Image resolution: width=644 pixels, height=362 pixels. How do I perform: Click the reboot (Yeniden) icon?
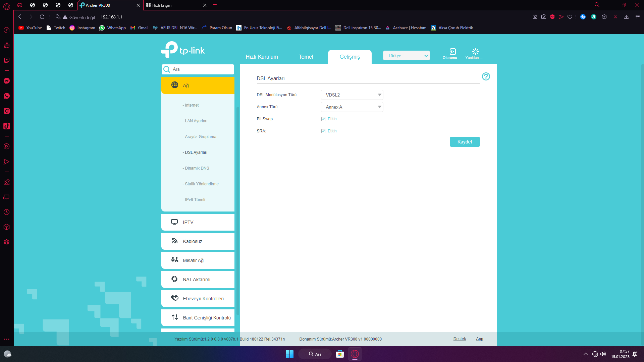point(475,52)
